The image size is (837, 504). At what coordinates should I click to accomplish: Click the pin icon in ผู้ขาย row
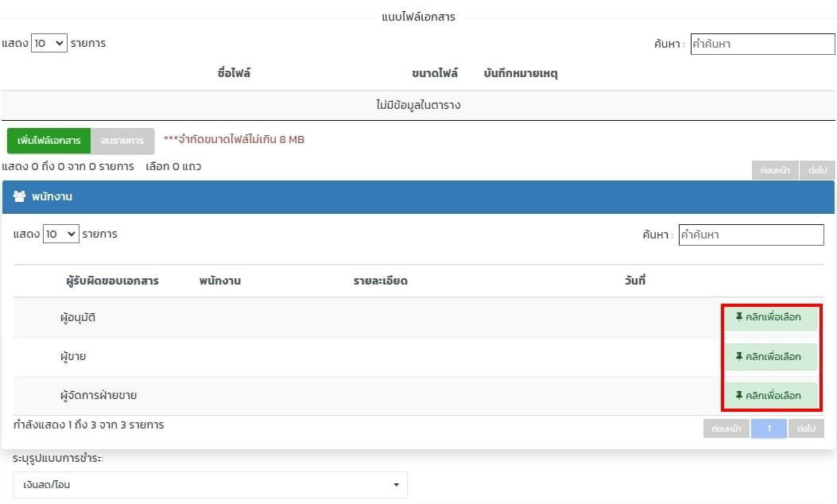739,356
